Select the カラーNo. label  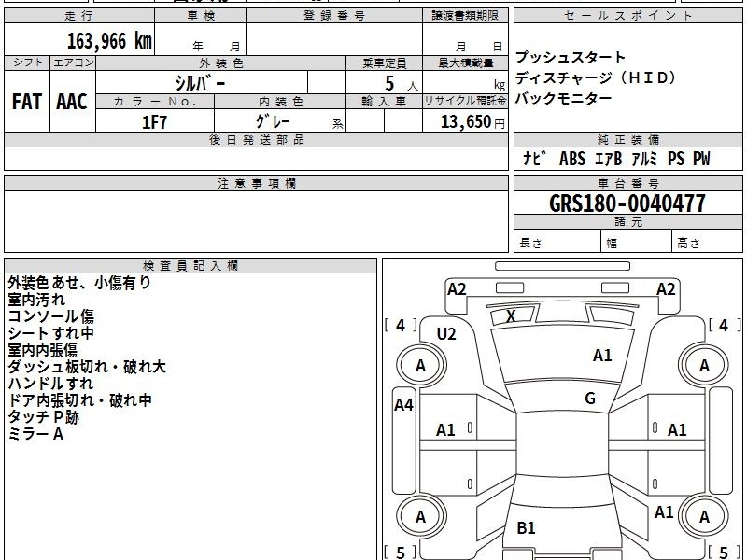pos(155,102)
